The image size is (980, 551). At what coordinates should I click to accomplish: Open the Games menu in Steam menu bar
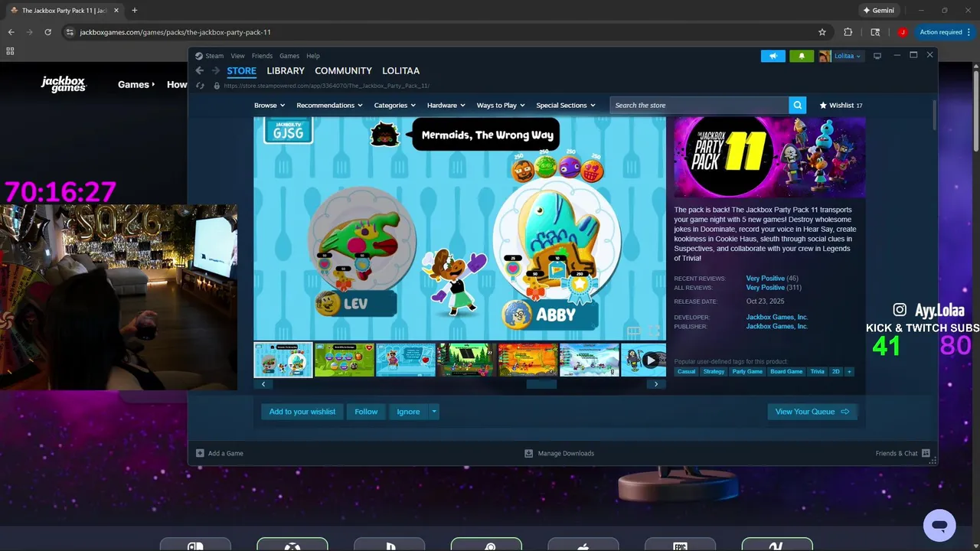tap(289, 56)
